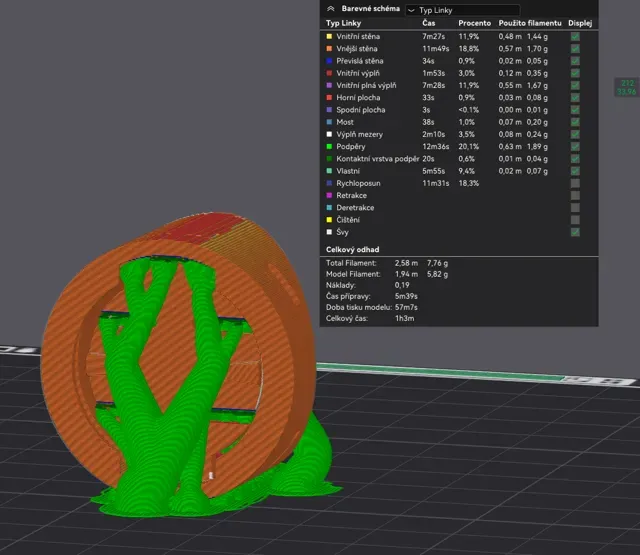Screen dimensions: 640x555
Task: Click the Total Filament value 2,58 m
Action: [406, 263]
